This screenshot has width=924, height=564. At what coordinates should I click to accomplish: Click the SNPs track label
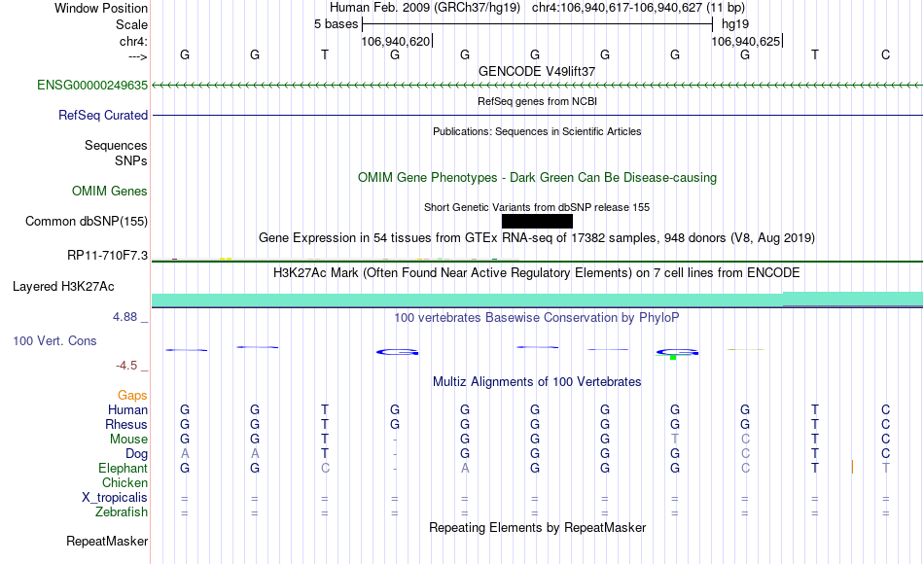click(131, 160)
